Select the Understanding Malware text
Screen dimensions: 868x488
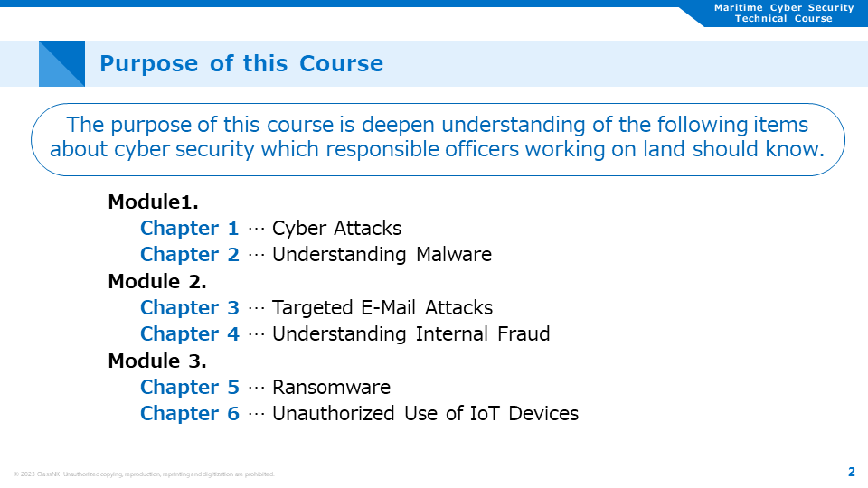[382, 255]
